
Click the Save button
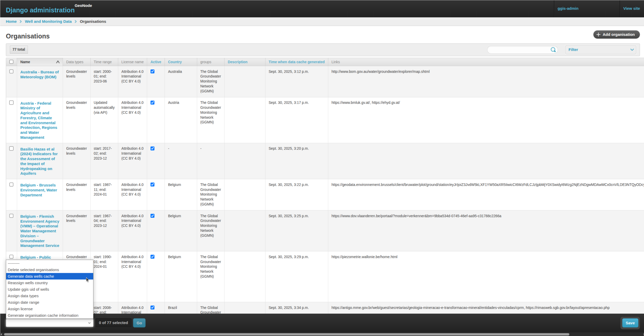tap(630, 323)
